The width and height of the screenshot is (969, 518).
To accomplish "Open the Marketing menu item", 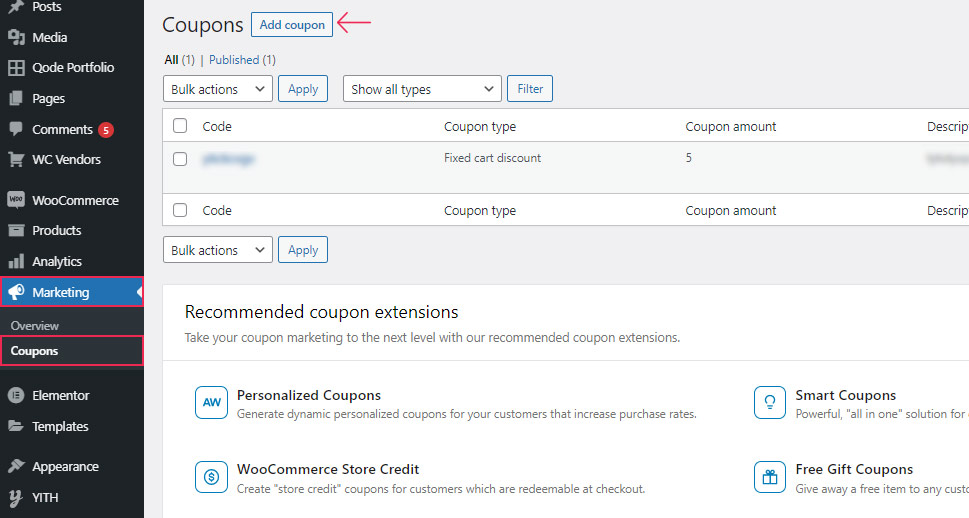I will (x=72, y=292).
